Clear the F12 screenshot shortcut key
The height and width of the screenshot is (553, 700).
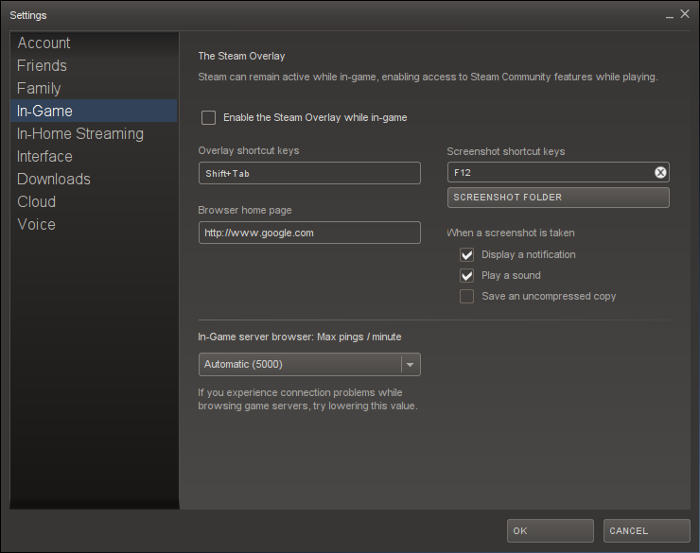pyautogui.click(x=660, y=172)
